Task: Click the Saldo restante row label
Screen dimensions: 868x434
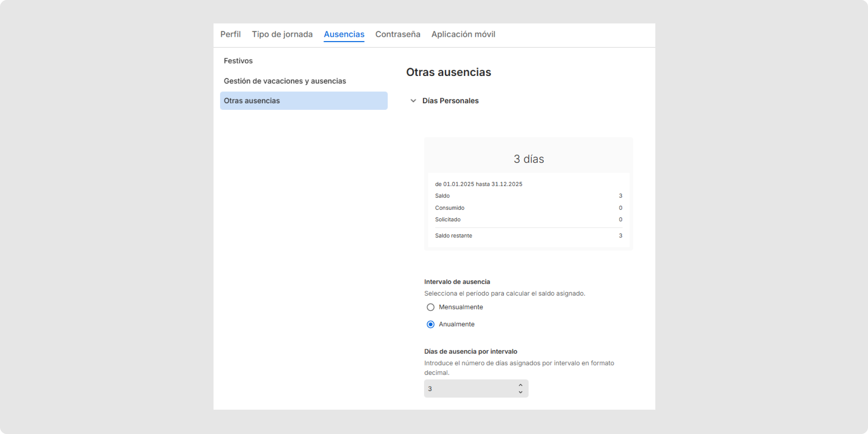Action: pos(454,236)
